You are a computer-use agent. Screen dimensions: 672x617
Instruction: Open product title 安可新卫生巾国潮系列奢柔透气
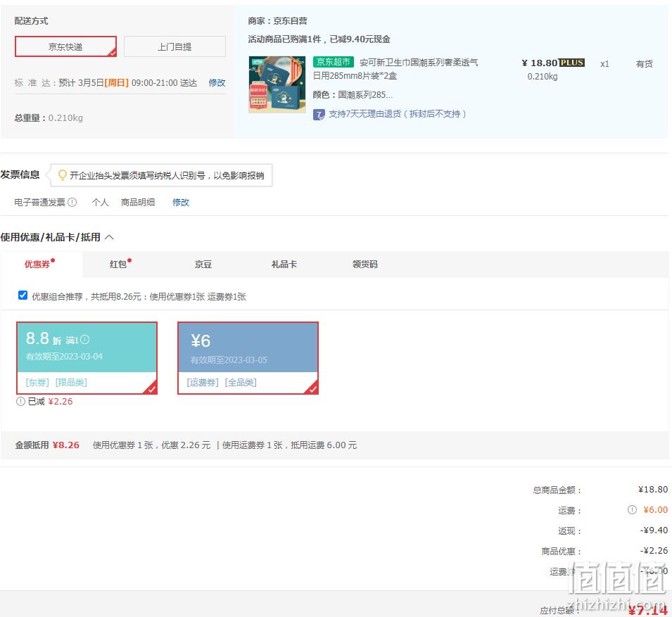click(x=418, y=63)
